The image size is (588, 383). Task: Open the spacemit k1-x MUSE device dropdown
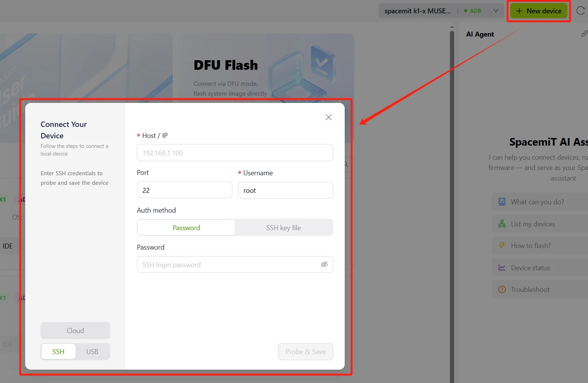[x=441, y=11]
